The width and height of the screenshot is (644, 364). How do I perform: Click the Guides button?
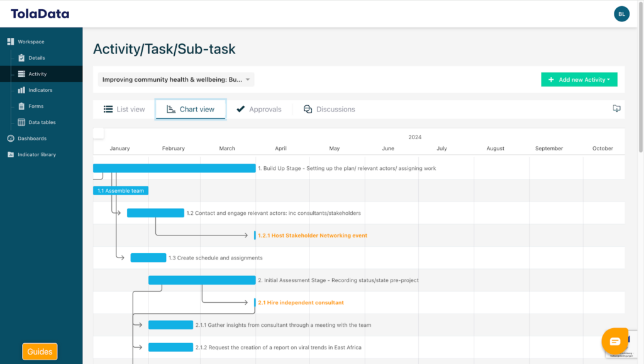[40, 351]
